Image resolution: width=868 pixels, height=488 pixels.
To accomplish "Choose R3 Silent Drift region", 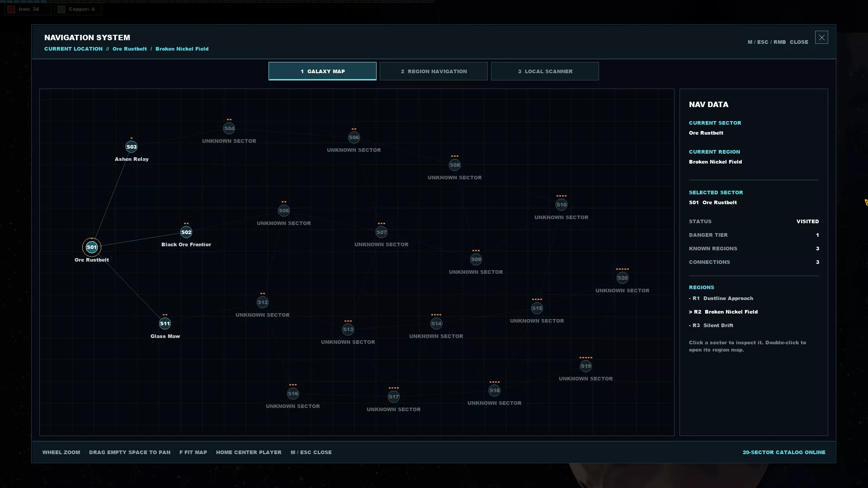I will click(x=711, y=325).
